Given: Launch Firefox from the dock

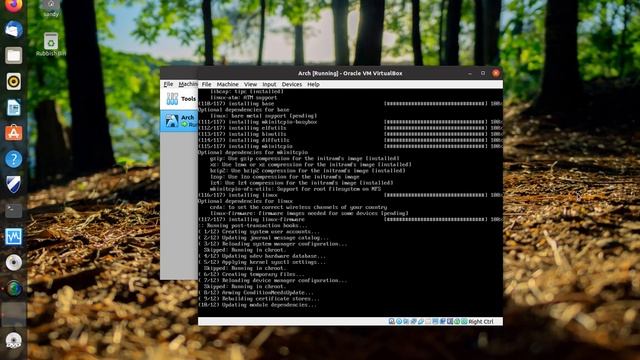Looking at the screenshot, I should click(x=13, y=6).
